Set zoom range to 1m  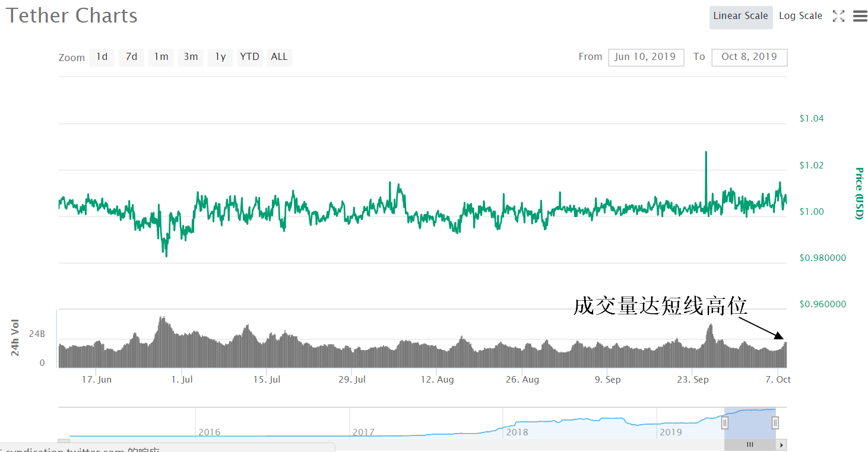click(161, 57)
